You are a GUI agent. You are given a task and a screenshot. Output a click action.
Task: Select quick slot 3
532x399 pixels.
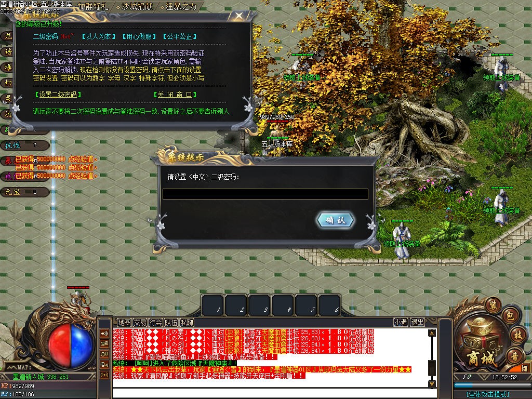(260, 305)
